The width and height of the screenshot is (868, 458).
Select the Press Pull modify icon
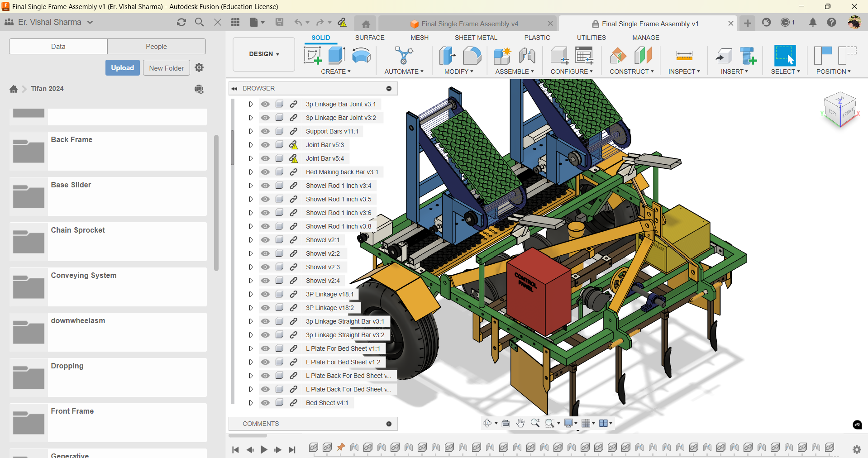pos(448,56)
